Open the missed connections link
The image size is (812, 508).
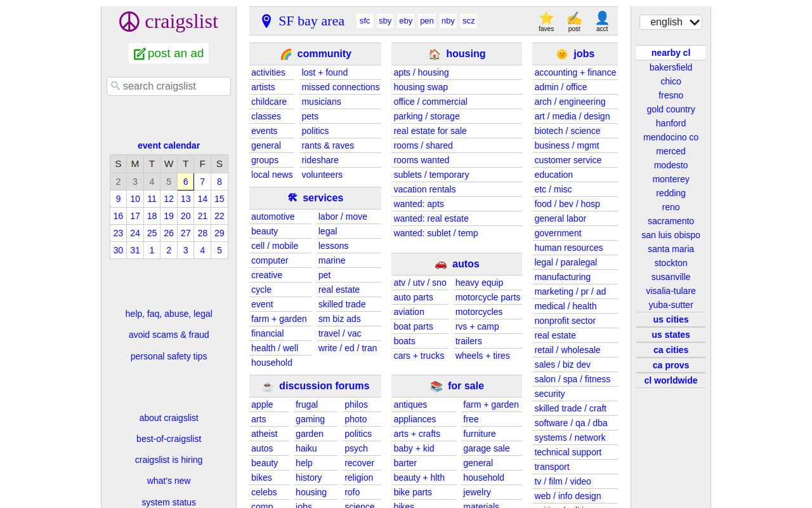click(341, 87)
